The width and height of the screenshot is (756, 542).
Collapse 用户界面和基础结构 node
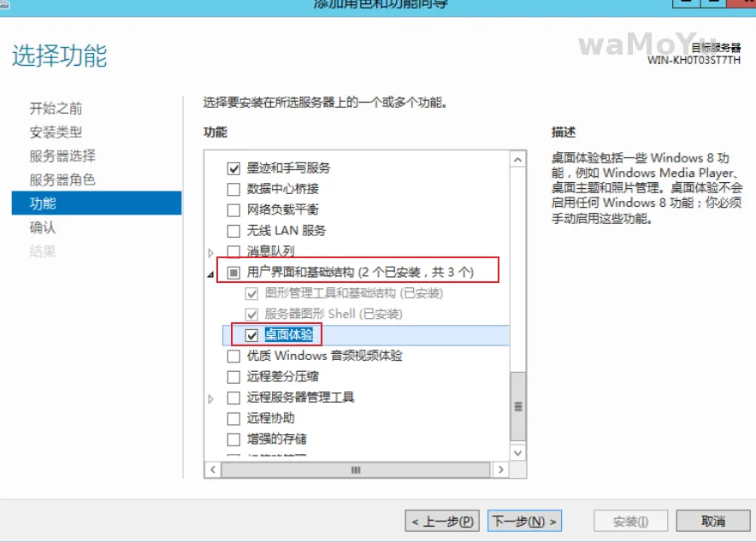pos(210,274)
